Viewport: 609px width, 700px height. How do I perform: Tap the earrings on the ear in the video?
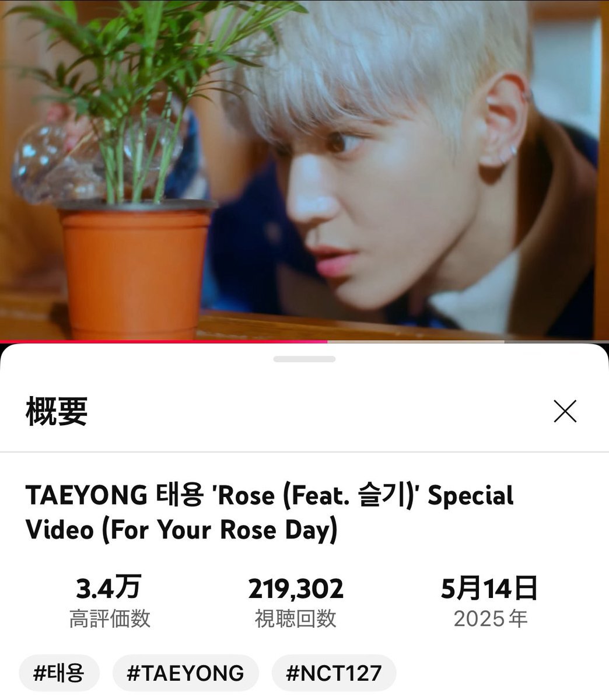(508, 153)
